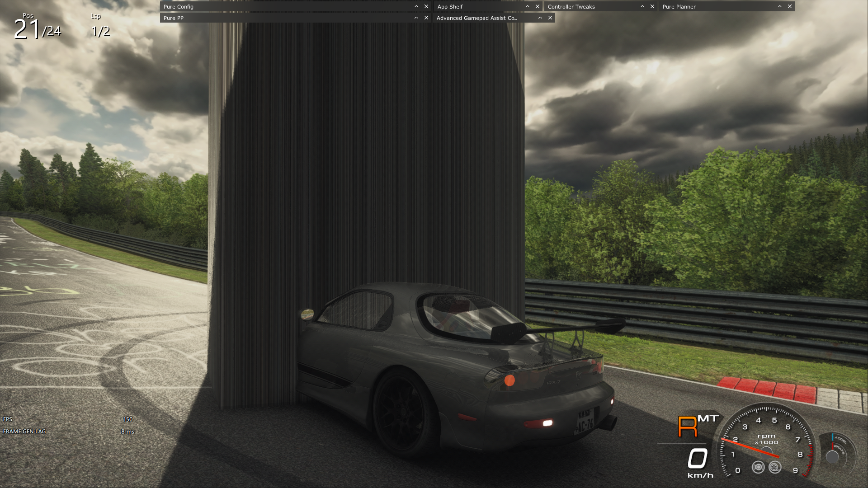Close the Controller Tweaks window

click(652, 6)
